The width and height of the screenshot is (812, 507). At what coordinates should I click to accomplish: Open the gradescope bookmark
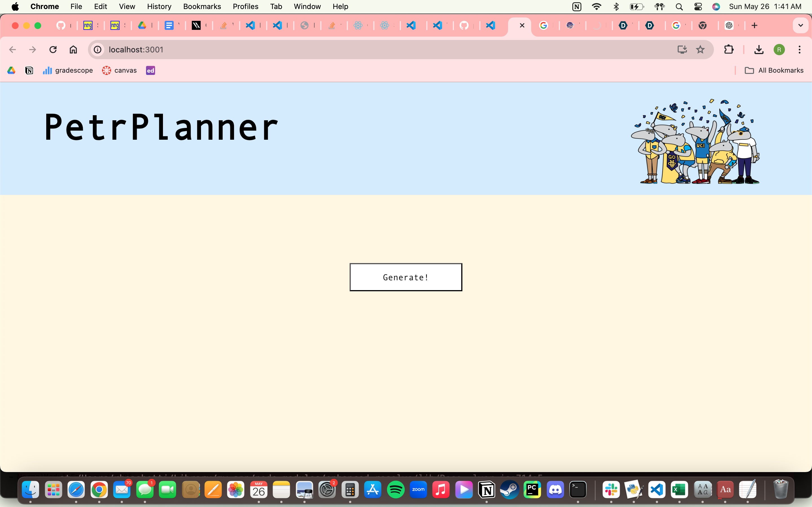[x=68, y=70]
